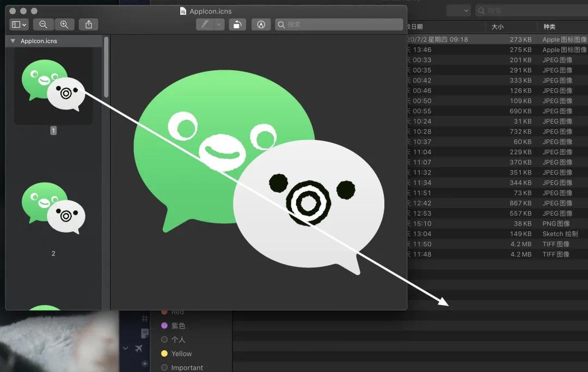Expand the chevron beside the airplane icon
Viewport: 588px width, 372px height.
tap(126, 349)
